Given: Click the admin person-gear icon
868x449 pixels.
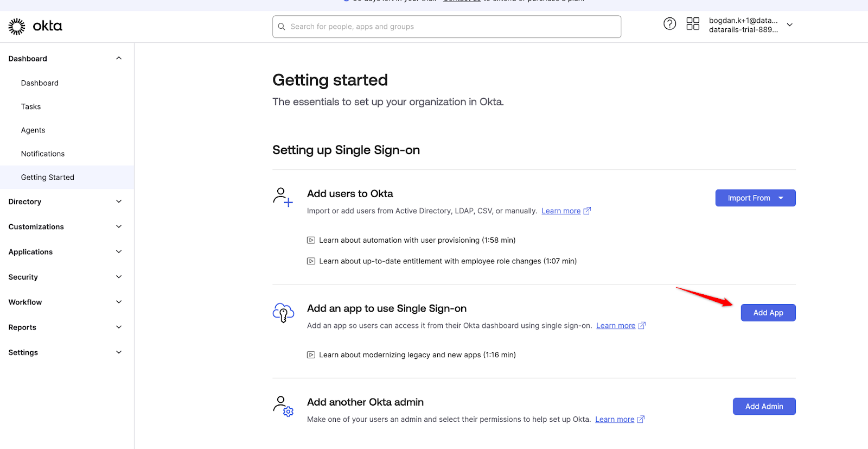Looking at the screenshot, I should point(283,406).
